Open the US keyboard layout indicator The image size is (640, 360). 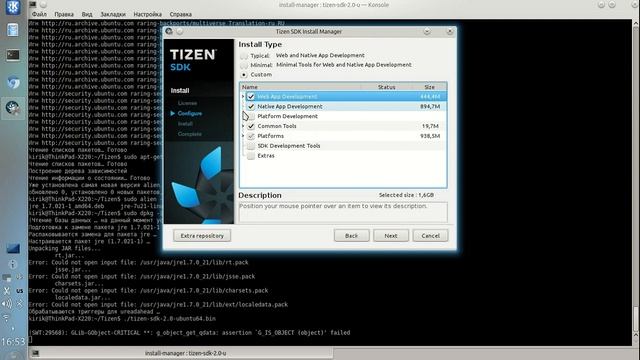[x=20, y=291]
